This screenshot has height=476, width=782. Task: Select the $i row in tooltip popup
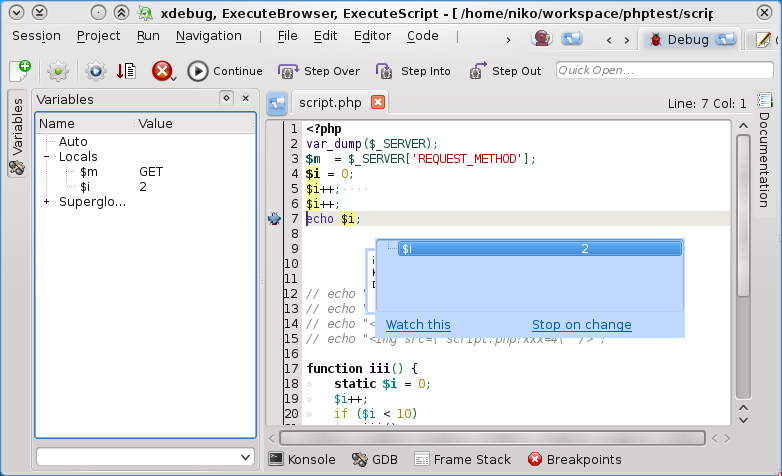coord(540,248)
